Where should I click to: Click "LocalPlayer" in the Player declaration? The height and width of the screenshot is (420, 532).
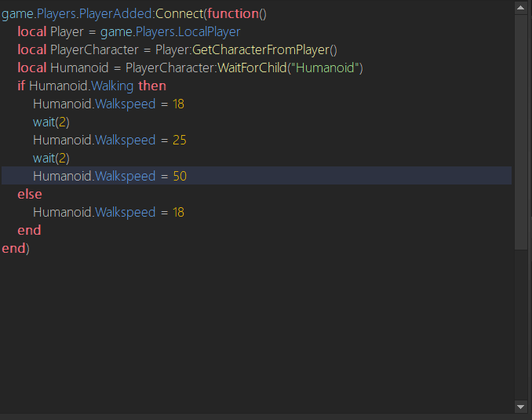coord(209,32)
